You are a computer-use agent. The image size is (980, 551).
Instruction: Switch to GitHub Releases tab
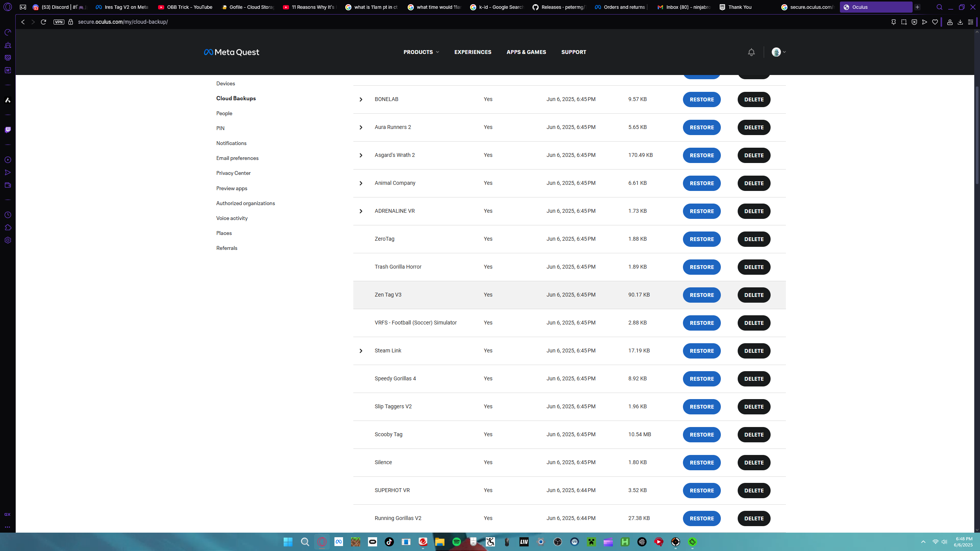[x=559, y=7]
